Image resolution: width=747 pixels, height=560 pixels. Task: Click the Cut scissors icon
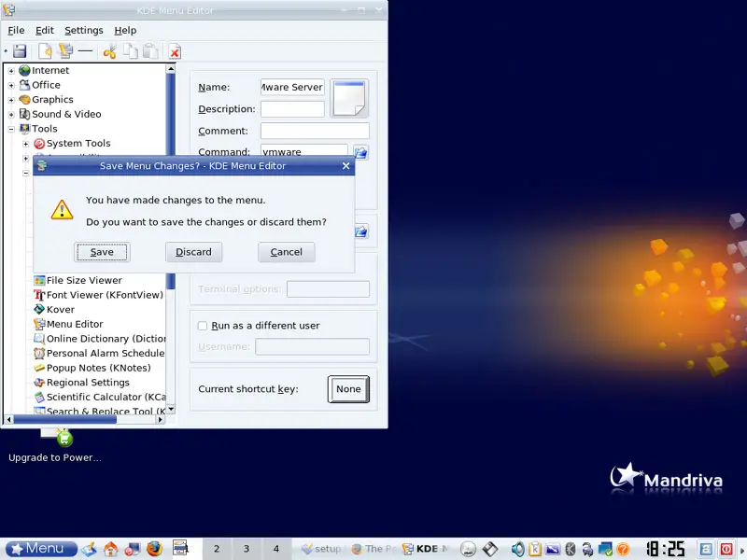(109, 51)
